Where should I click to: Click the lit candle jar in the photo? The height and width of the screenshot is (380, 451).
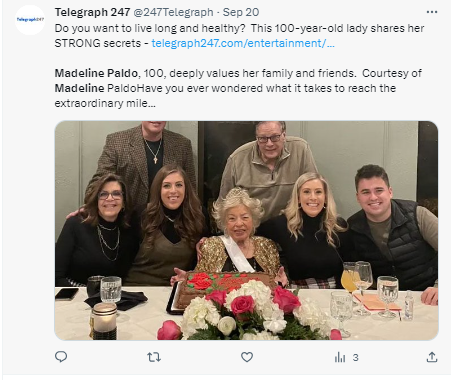click(x=104, y=321)
